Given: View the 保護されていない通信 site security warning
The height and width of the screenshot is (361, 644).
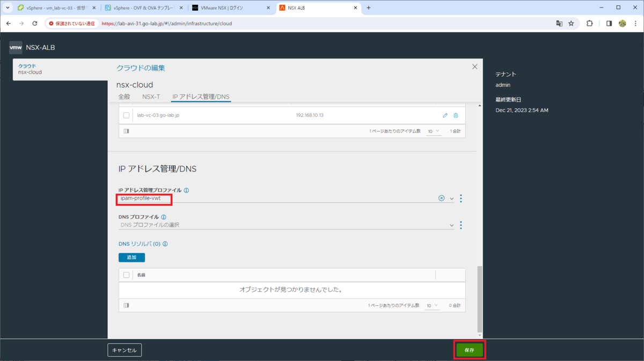Looking at the screenshot, I should coord(72,24).
